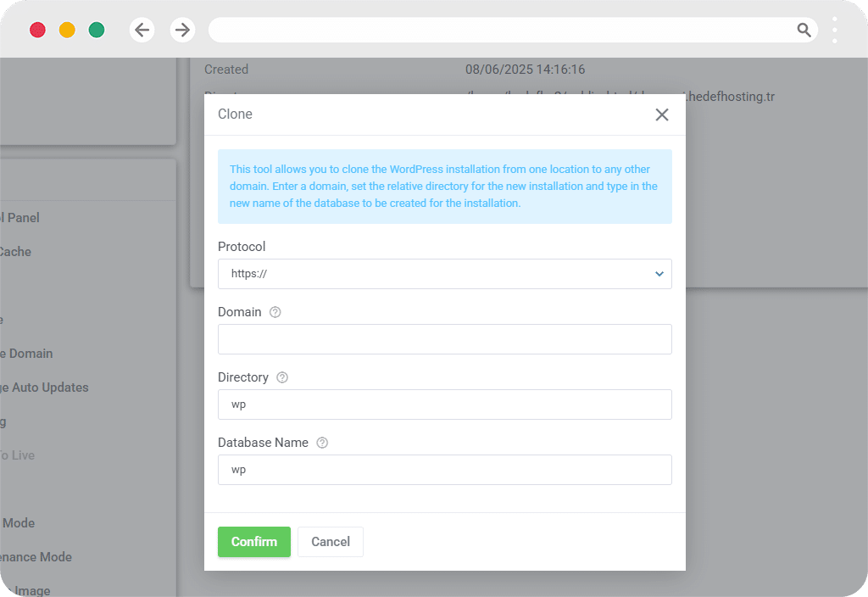
Task: Click the Created date value 08/06/2025 14:16:16
Action: [x=525, y=70]
